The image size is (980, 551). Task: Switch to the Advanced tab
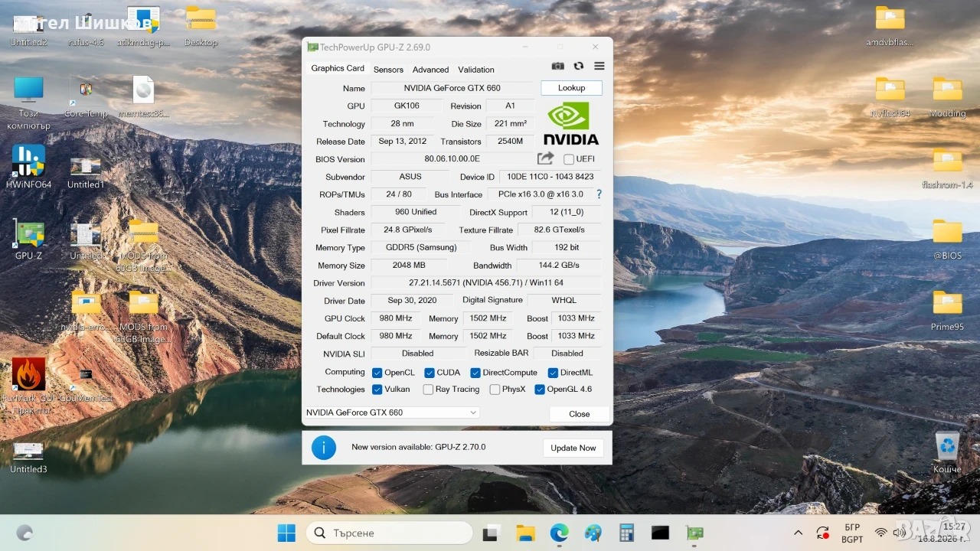(430, 69)
